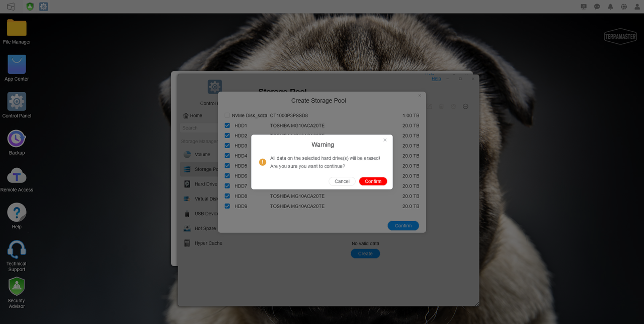Select Control Panel gear in the top bar

44,7
